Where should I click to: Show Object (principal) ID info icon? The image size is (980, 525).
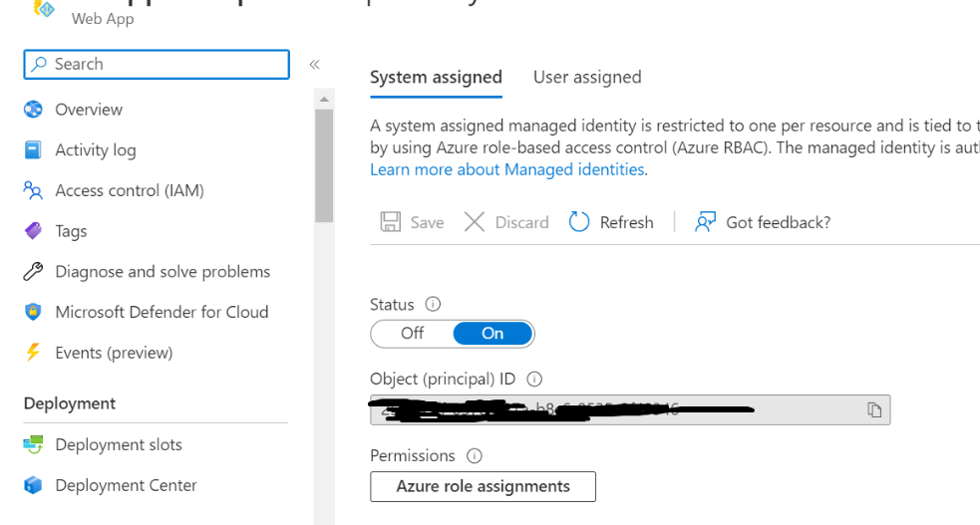pyautogui.click(x=534, y=379)
